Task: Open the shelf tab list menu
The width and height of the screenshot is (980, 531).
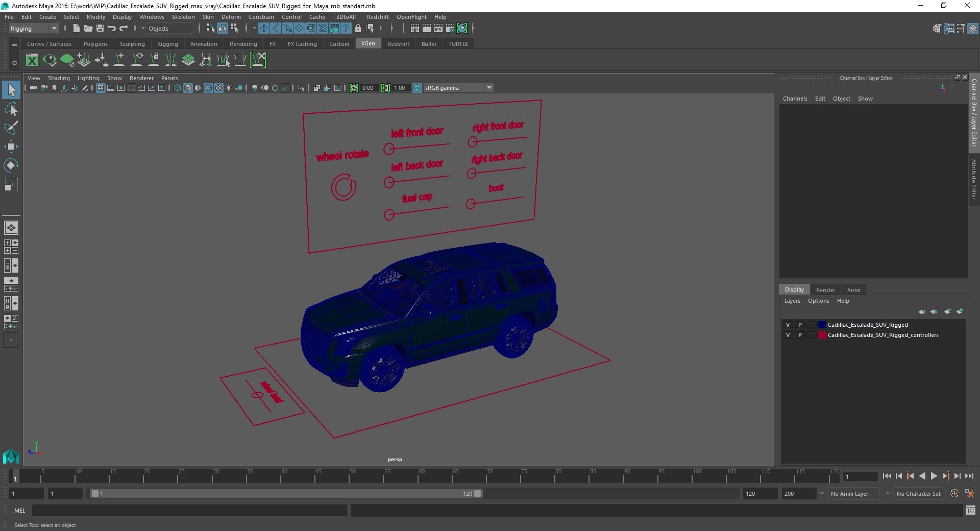Action: [14, 44]
